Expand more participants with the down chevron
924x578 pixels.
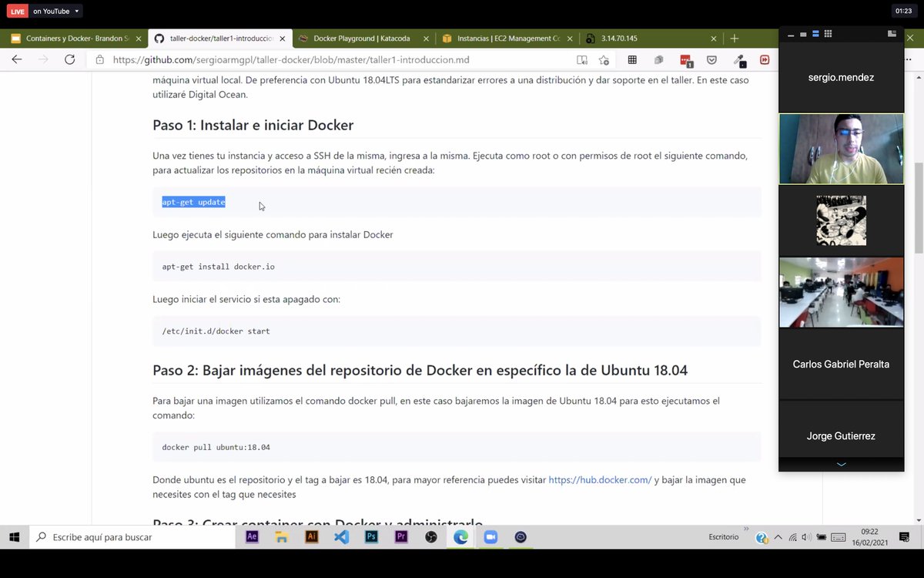coord(841,465)
